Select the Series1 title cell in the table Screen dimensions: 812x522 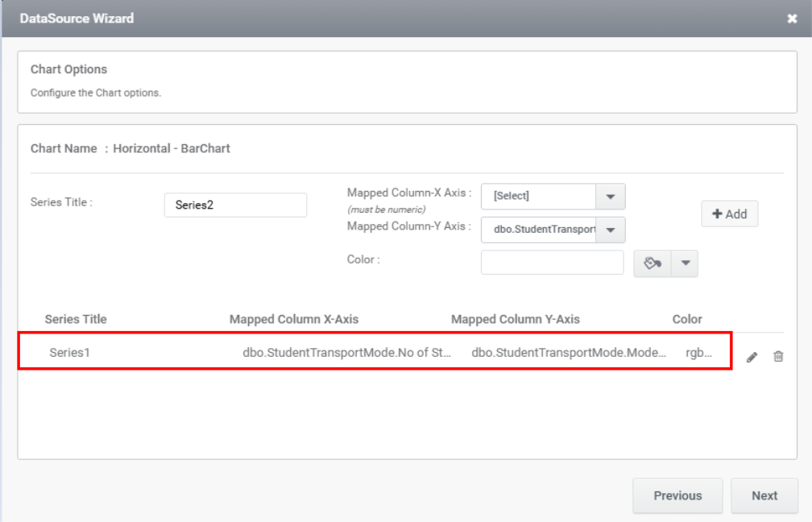(70, 352)
